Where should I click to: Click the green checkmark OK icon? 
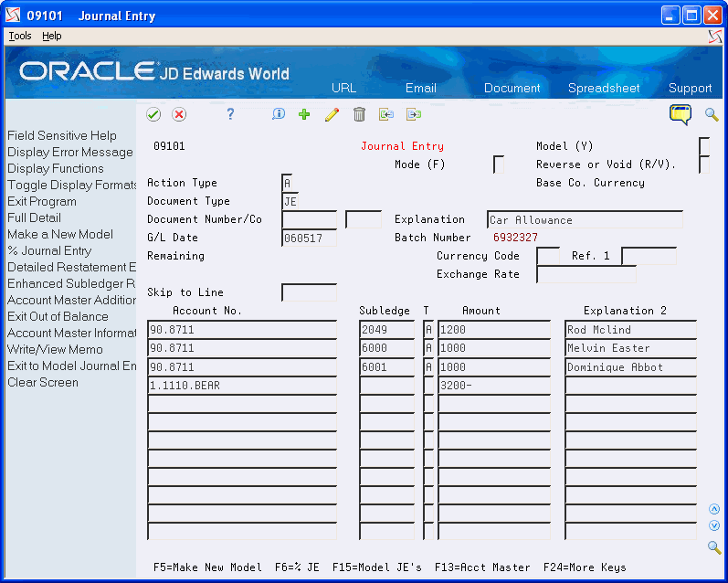pos(153,114)
